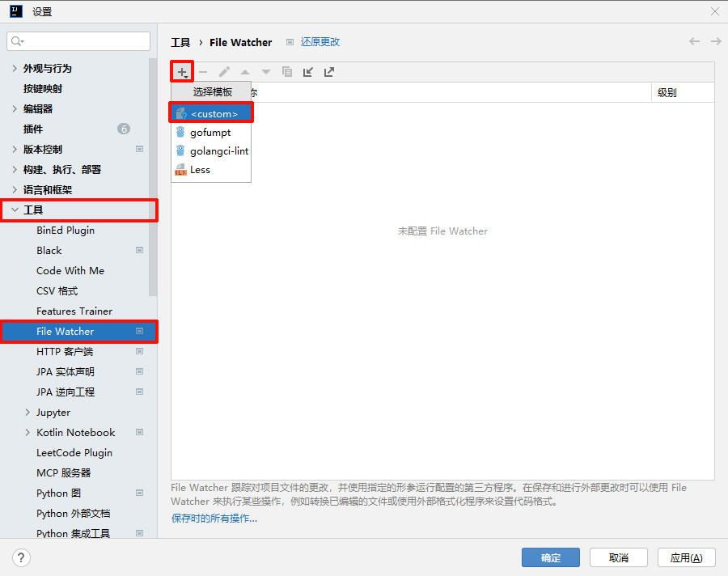This screenshot has height=576, width=728.
Task: Click the 级别 column header
Action: [x=667, y=92]
